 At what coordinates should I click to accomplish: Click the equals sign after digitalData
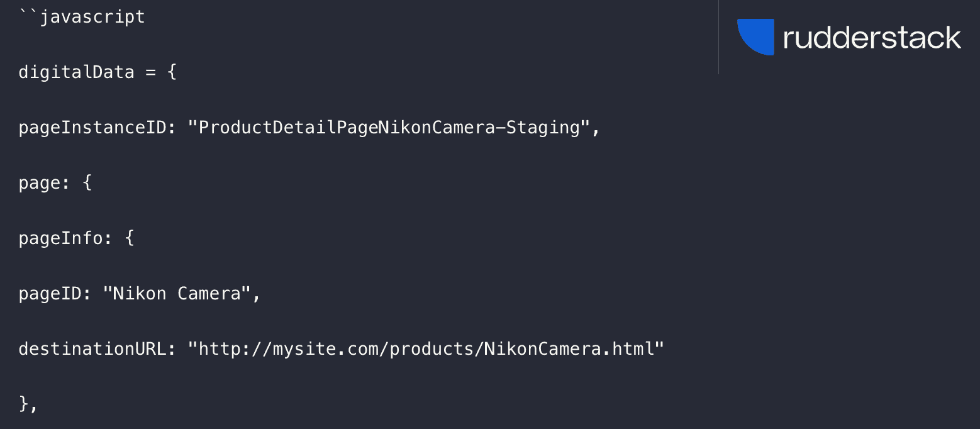pos(150,72)
